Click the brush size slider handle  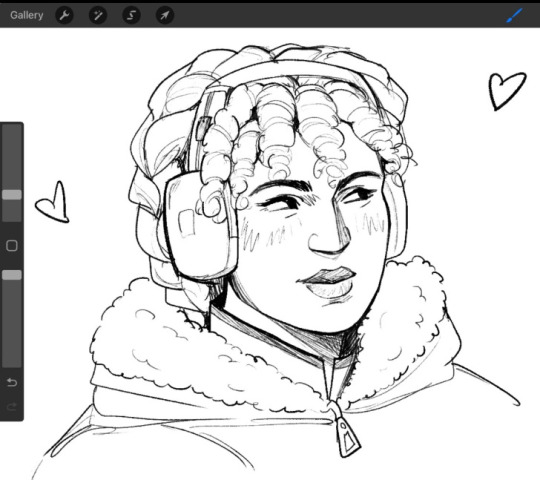[x=12, y=195]
